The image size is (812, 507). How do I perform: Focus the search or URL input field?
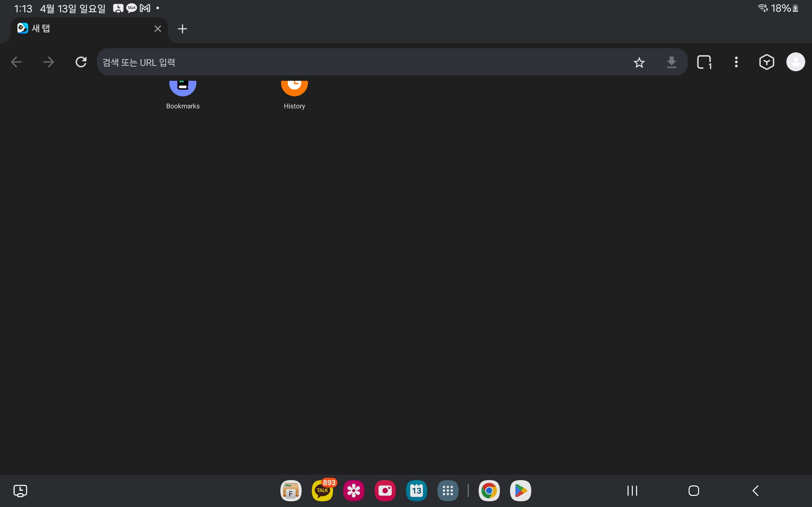coord(362,62)
